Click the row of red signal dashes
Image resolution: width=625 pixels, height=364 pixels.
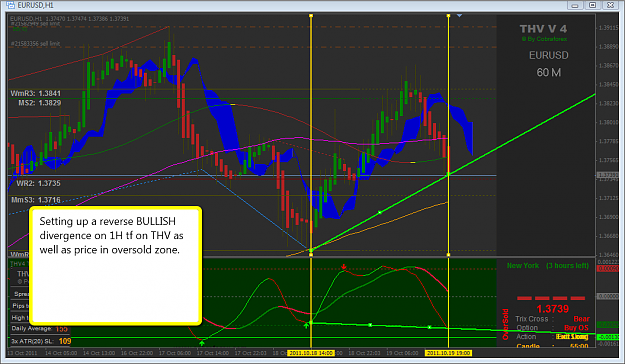pos(551,298)
